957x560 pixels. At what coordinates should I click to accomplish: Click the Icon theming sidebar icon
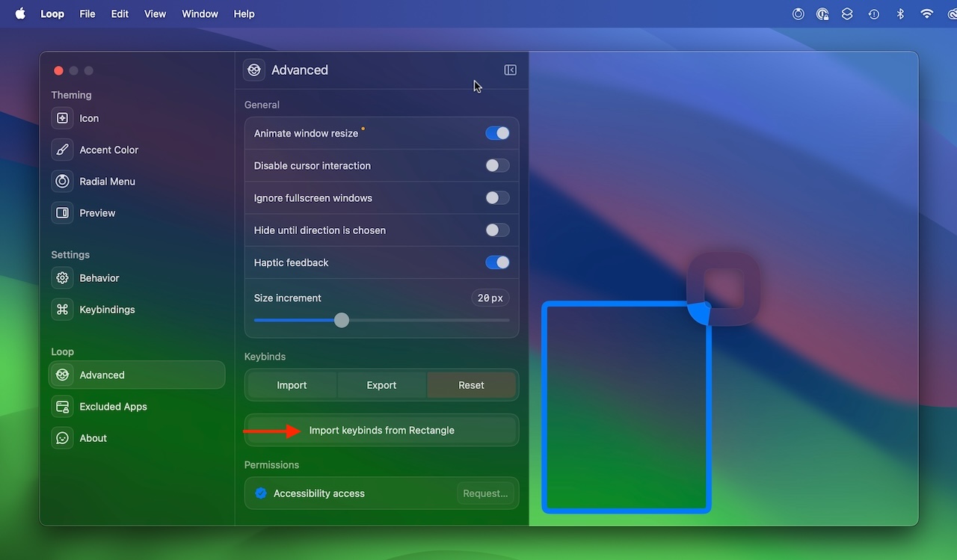pyautogui.click(x=63, y=118)
